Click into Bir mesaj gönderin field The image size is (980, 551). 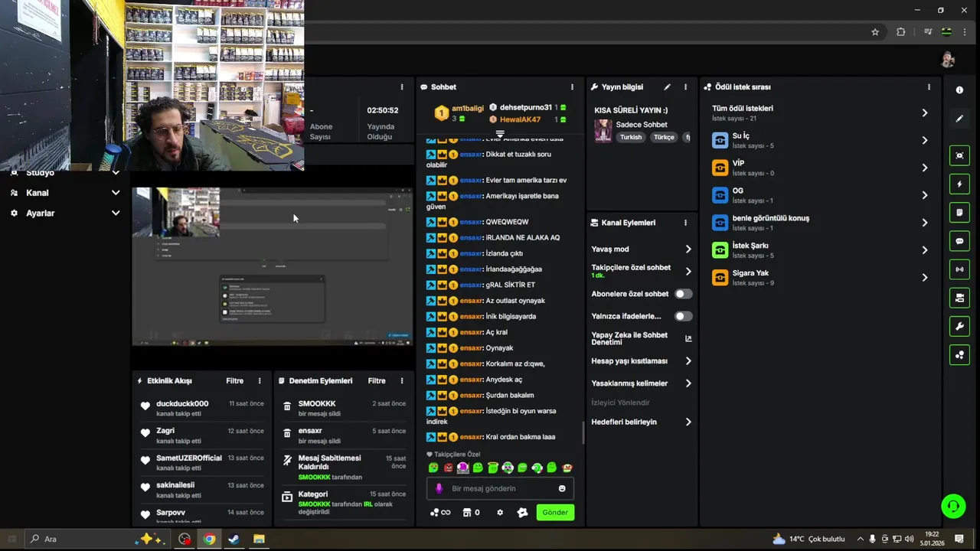pos(500,488)
